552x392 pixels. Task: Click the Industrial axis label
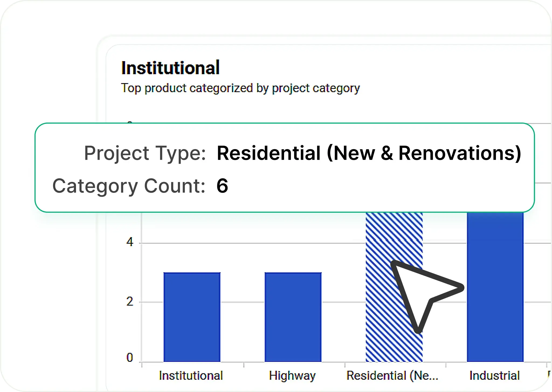pyautogui.click(x=494, y=375)
